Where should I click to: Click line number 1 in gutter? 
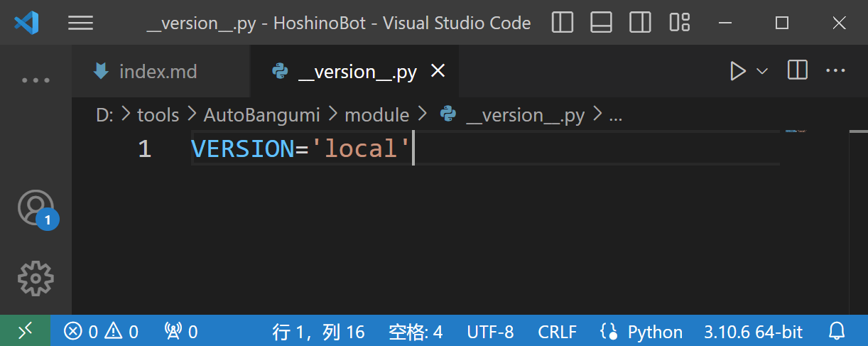144,148
